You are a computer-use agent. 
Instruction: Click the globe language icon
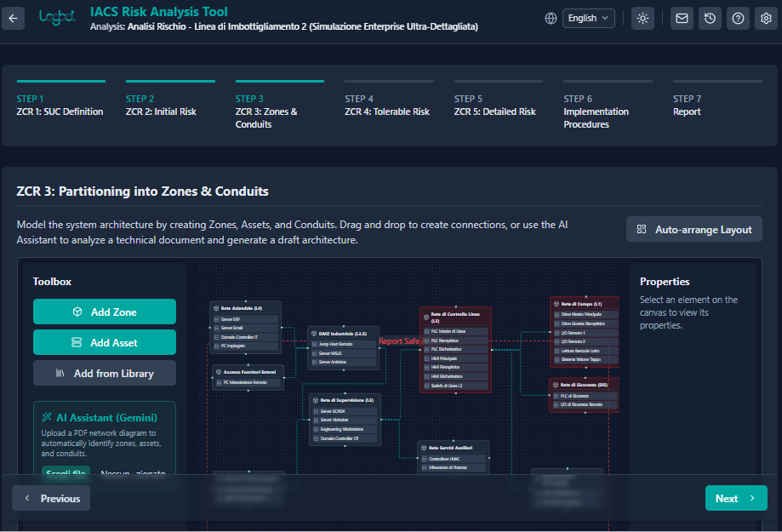551,18
